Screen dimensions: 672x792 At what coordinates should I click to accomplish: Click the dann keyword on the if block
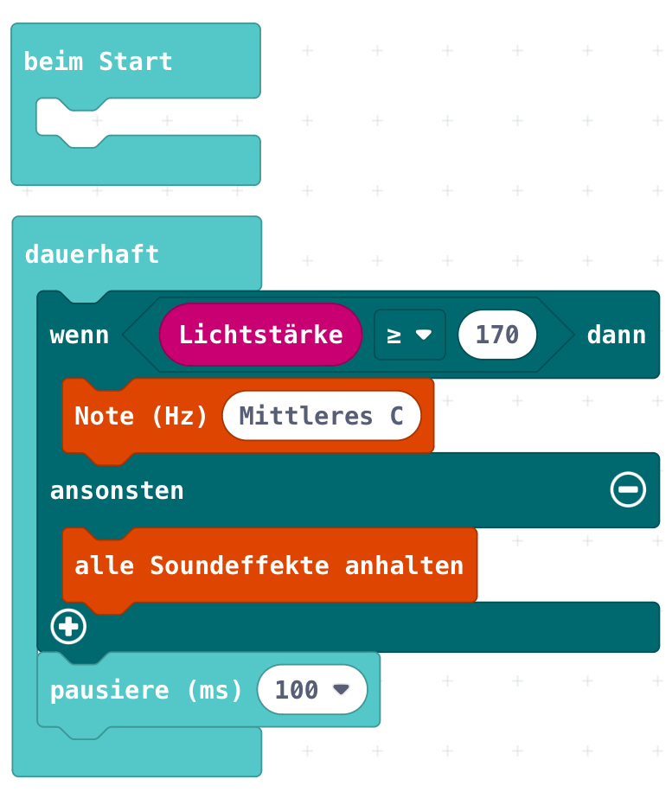click(616, 335)
